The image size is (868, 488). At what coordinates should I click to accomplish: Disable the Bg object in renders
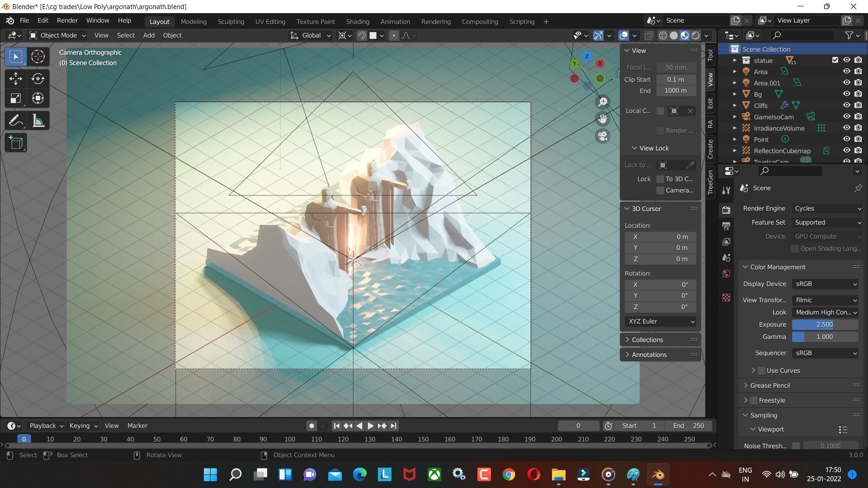click(858, 94)
